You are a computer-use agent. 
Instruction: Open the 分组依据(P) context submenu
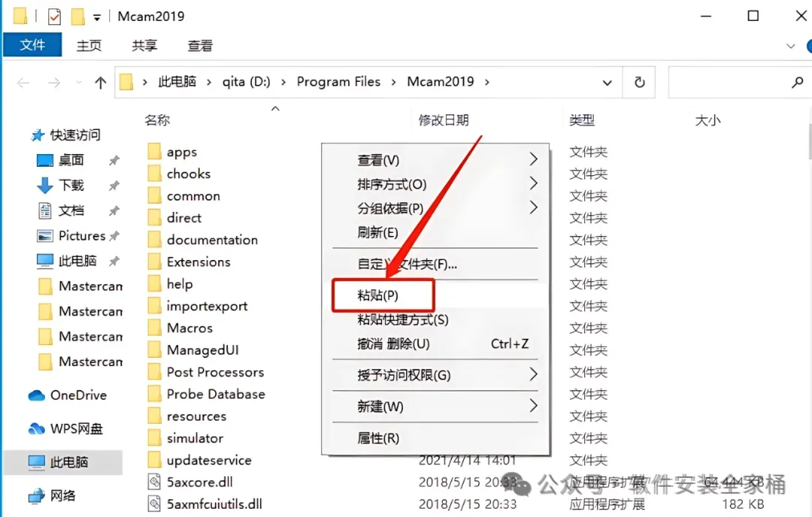pos(435,208)
